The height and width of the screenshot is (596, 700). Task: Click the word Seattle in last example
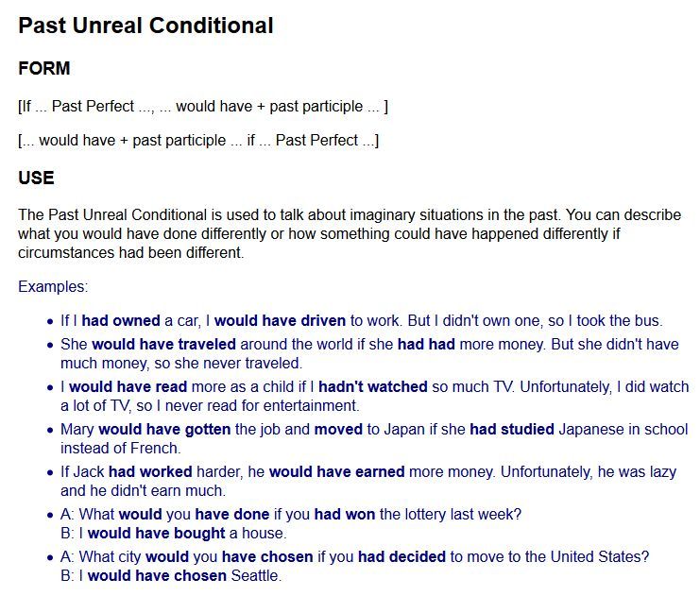coord(255,575)
